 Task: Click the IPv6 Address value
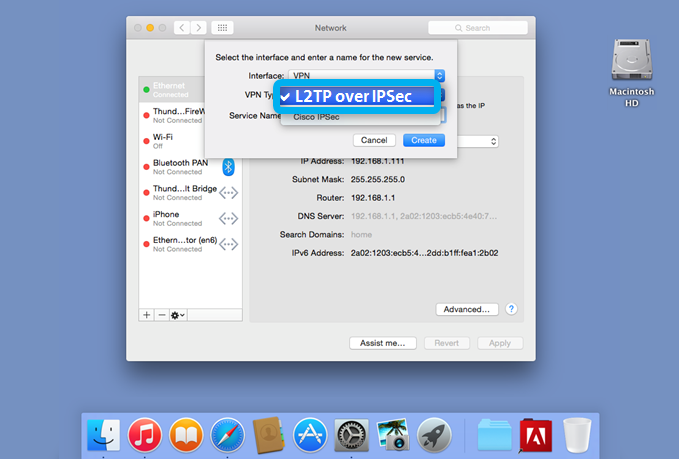[x=424, y=253]
